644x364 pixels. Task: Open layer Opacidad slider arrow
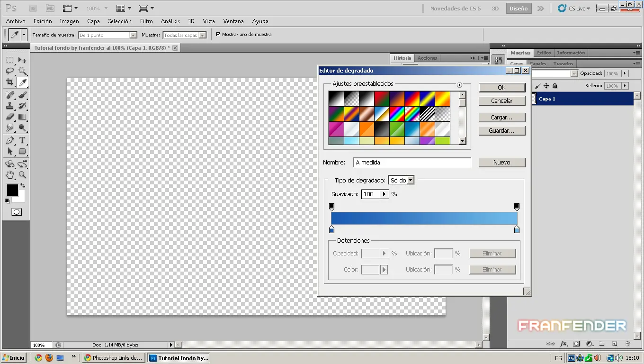tap(625, 73)
